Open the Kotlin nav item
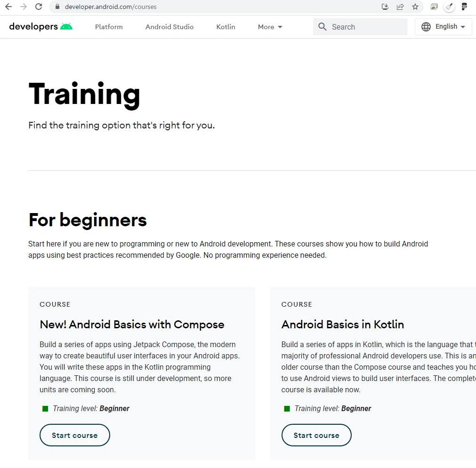476x468 pixels. pyautogui.click(x=226, y=27)
